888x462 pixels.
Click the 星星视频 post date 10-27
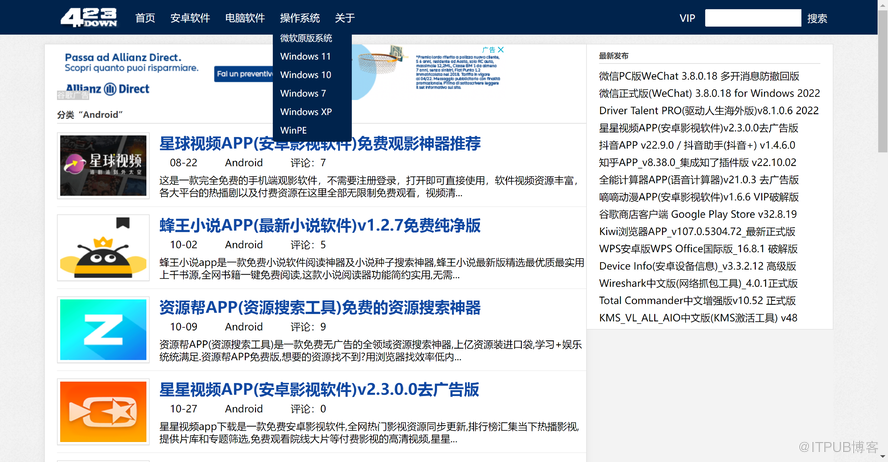tap(183, 409)
